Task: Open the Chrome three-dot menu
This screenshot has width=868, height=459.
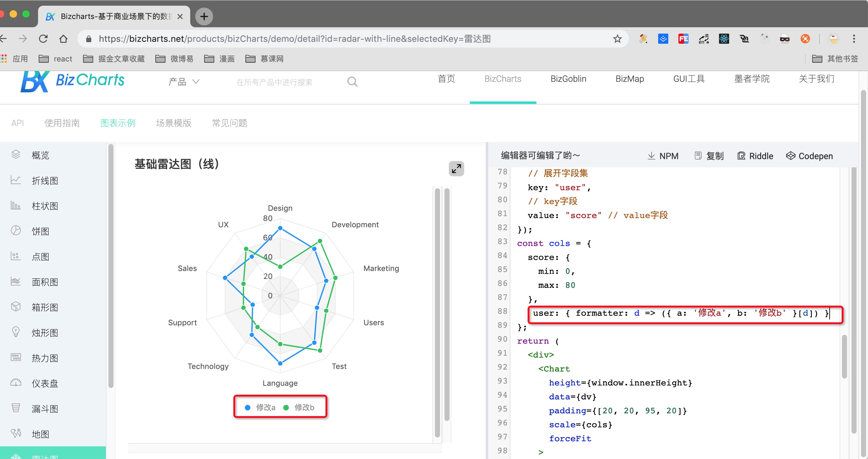Action: click(853, 39)
